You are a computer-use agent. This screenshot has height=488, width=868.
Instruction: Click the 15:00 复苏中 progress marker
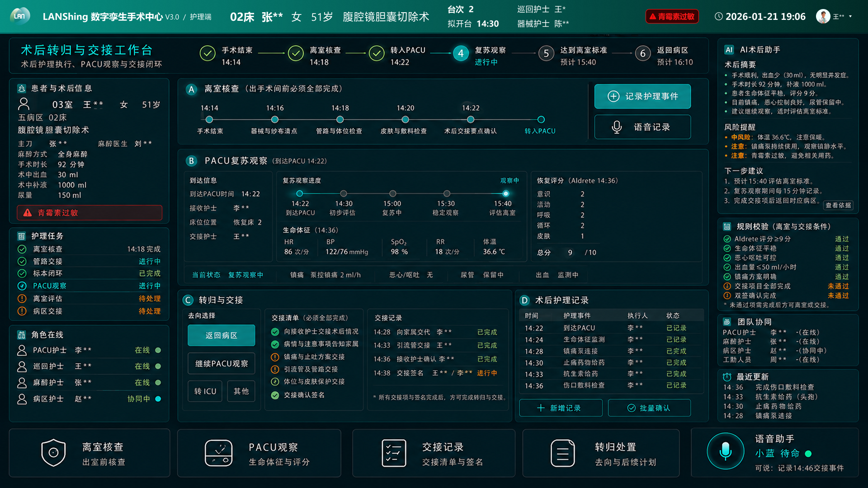coord(392,193)
